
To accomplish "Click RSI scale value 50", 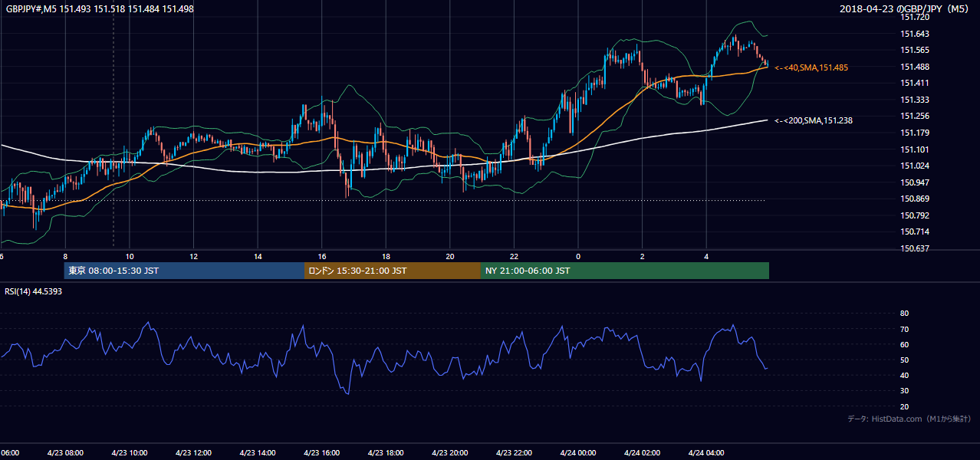I will click(x=904, y=360).
